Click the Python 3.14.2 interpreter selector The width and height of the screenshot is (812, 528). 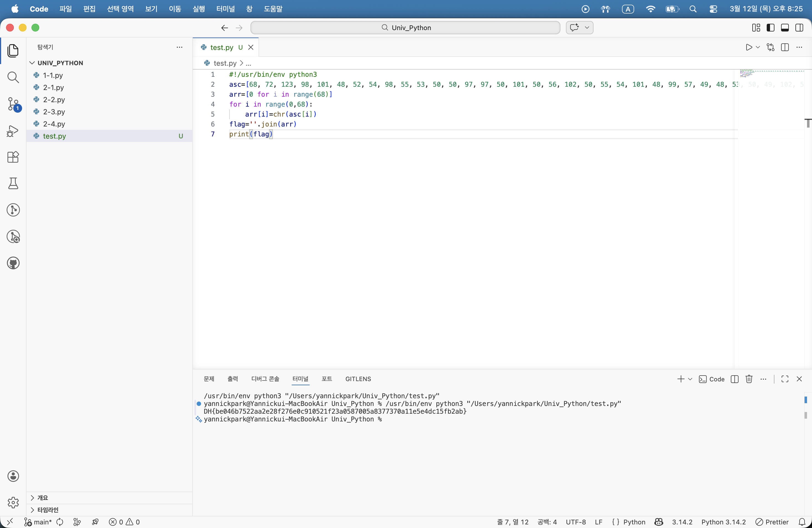(x=723, y=522)
